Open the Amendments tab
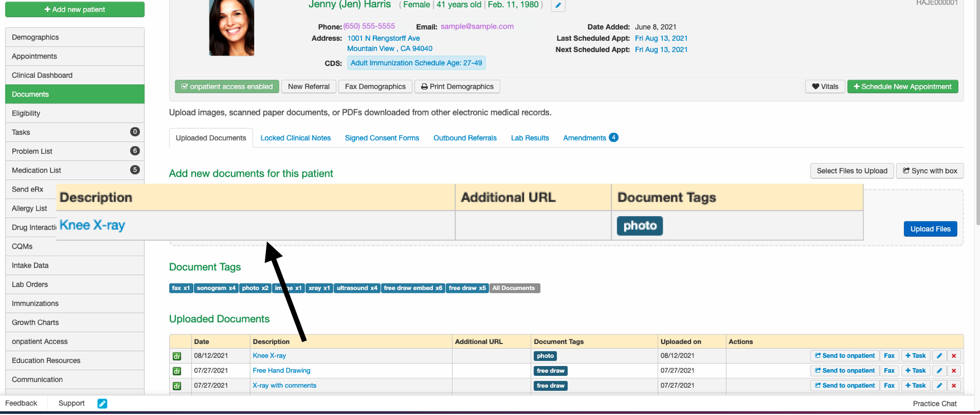This screenshot has height=415, width=980. click(590, 138)
